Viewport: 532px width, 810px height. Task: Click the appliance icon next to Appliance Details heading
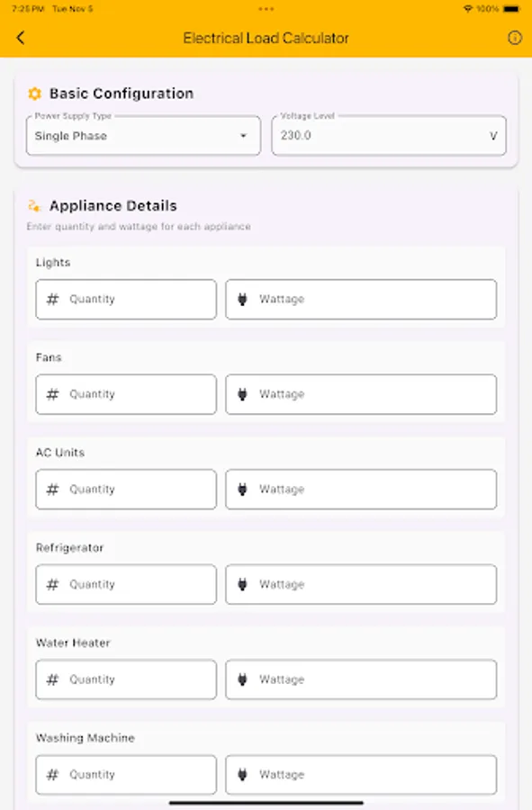pos(34,204)
